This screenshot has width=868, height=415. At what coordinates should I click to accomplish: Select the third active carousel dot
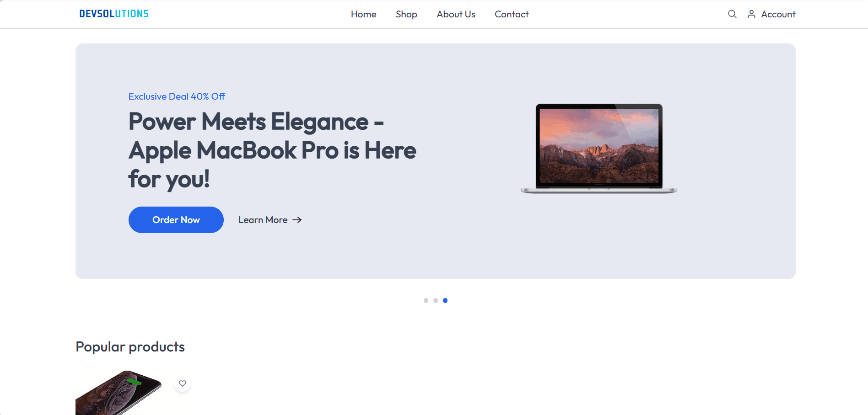pyautogui.click(x=445, y=300)
